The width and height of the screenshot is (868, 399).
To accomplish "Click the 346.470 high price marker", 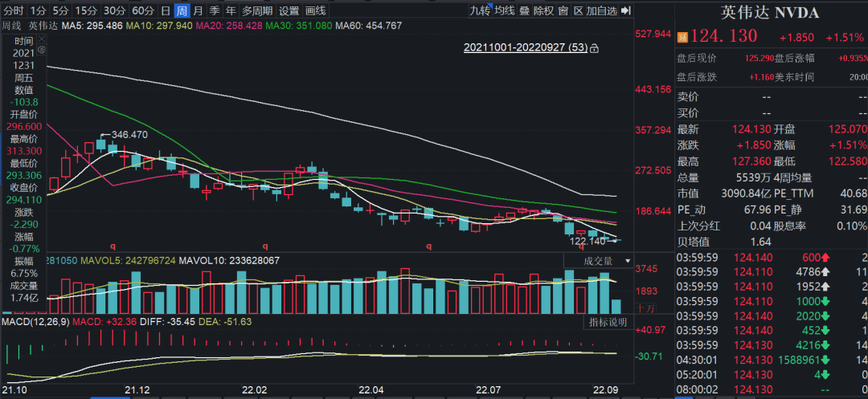I will coord(129,134).
